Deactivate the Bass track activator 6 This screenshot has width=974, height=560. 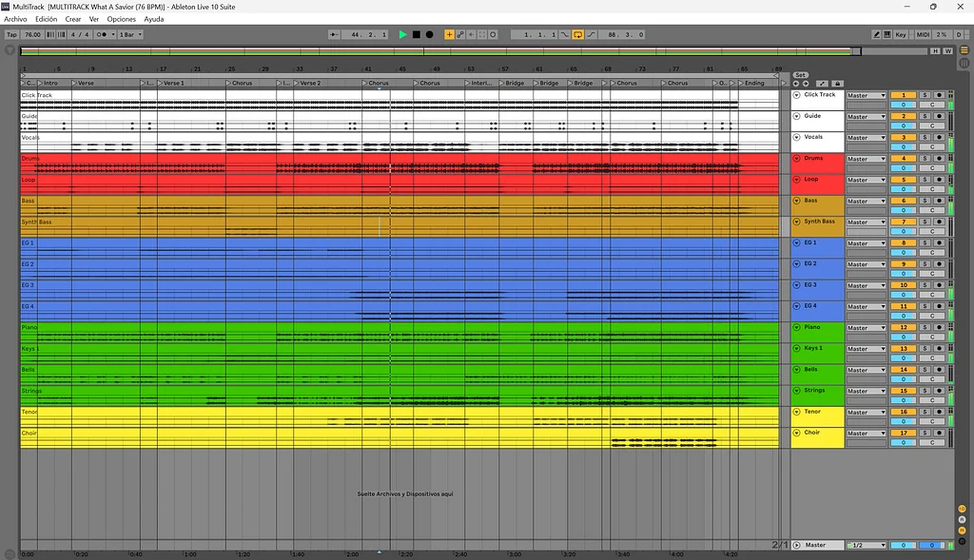point(904,201)
